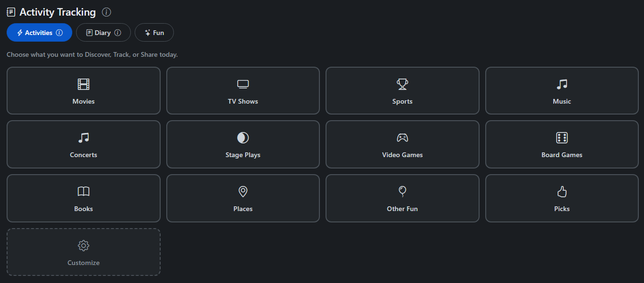Switch to the Fun tab

click(x=154, y=32)
